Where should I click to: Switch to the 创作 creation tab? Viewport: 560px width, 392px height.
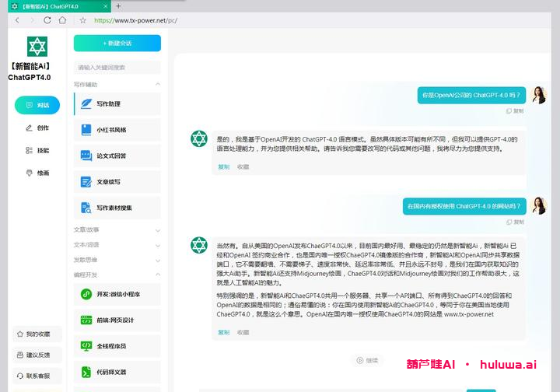tap(37, 128)
